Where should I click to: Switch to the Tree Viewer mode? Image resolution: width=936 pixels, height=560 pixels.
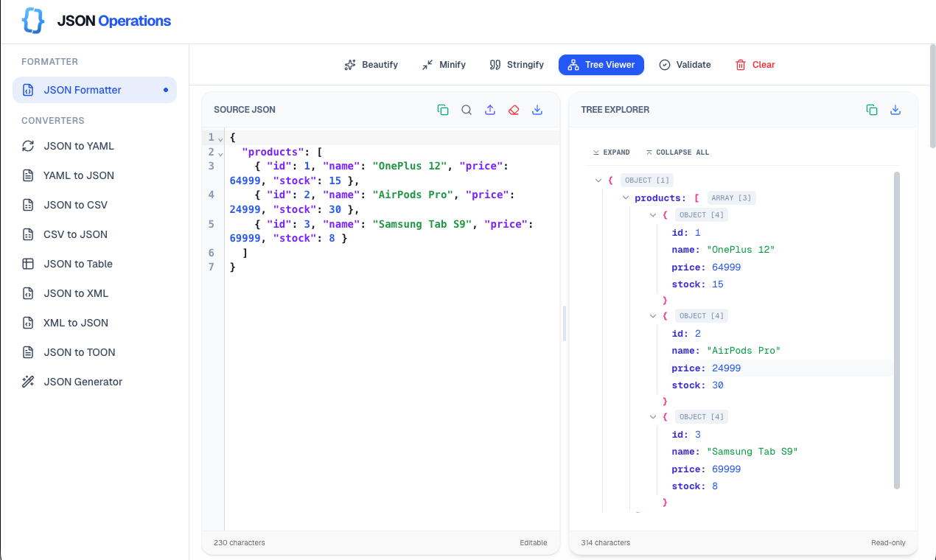tap(601, 65)
